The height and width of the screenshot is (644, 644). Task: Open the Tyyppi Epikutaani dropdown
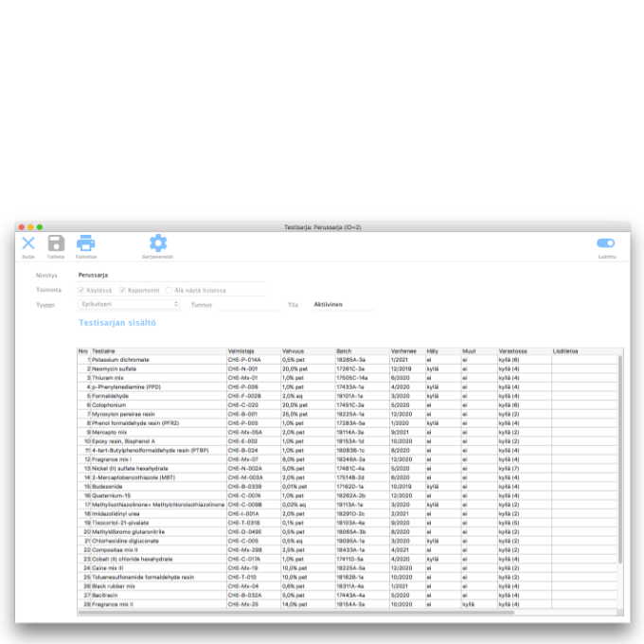(129, 304)
